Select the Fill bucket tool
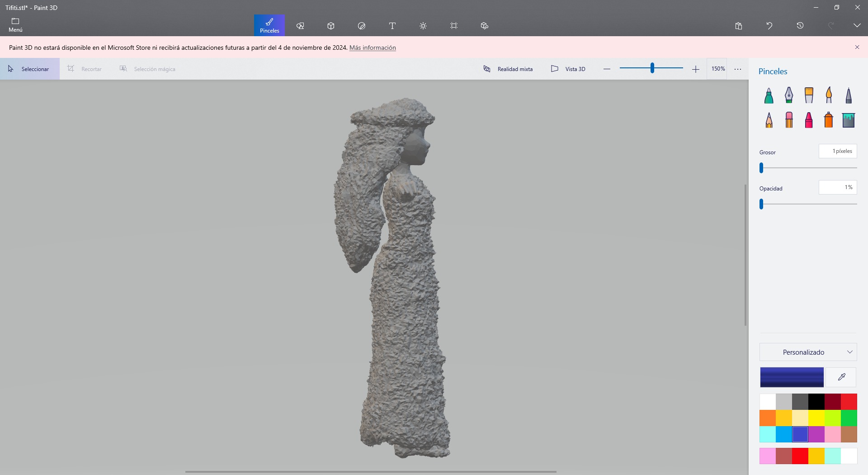Image resolution: width=868 pixels, height=475 pixels. pyautogui.click(x=849, y=120)
